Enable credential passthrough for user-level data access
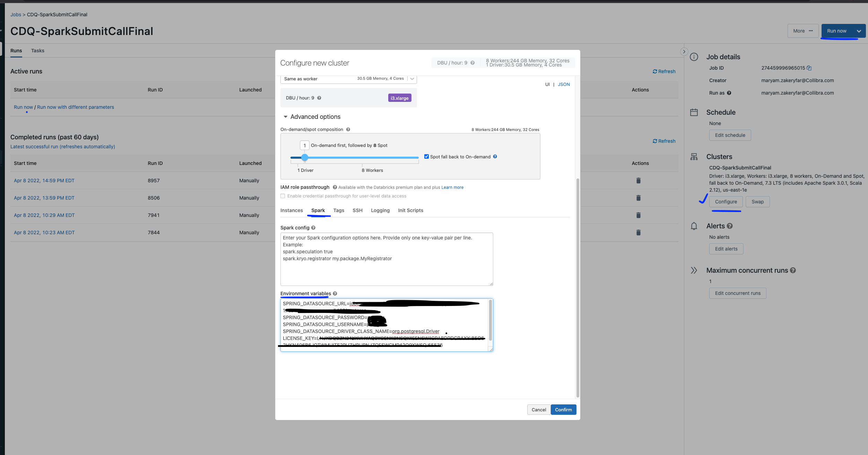Image resolution: width=868 pixels, height=455 pixels. pyautogui.click(x=283, y=196)
